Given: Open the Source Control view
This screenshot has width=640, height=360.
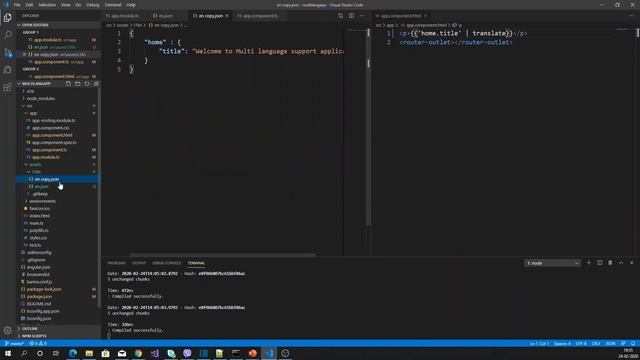Looking at the screenshot, I should pyautogui.click(x=7, y=52).
